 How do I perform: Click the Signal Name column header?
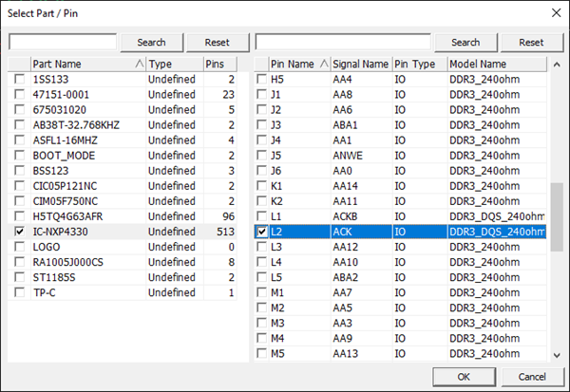coord(360,64)
